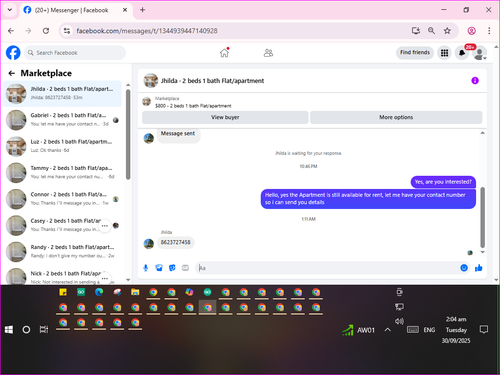The image size is (500, 375).
Task: Open the notifications bell icon
Action: point(462,53)
